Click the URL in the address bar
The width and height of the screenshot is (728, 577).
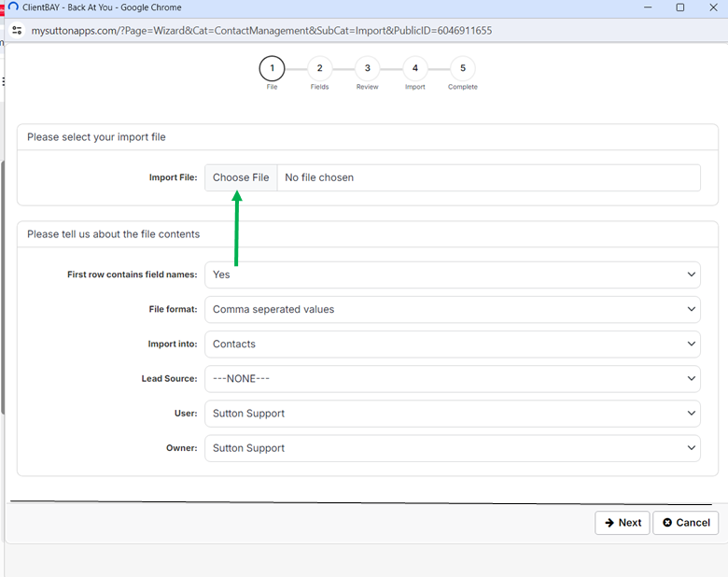coord(261,30)
